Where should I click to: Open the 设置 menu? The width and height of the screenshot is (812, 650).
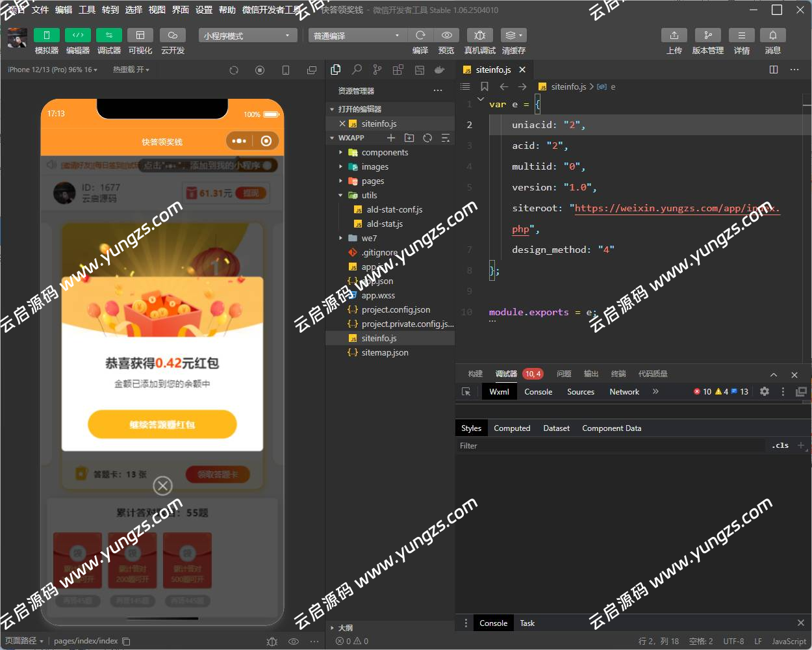(203, 10)
